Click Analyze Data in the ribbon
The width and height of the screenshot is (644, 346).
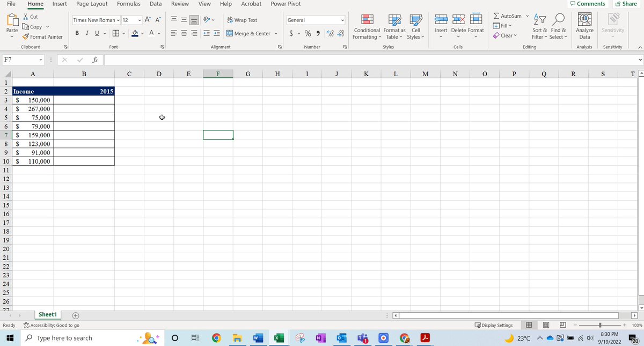pos(584,27)
